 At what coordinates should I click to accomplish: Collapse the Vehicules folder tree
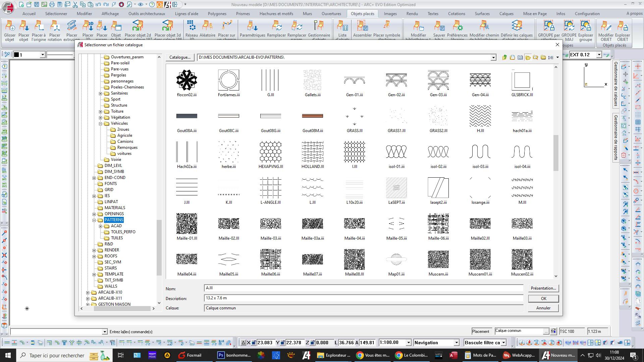[x=101, y=124]
